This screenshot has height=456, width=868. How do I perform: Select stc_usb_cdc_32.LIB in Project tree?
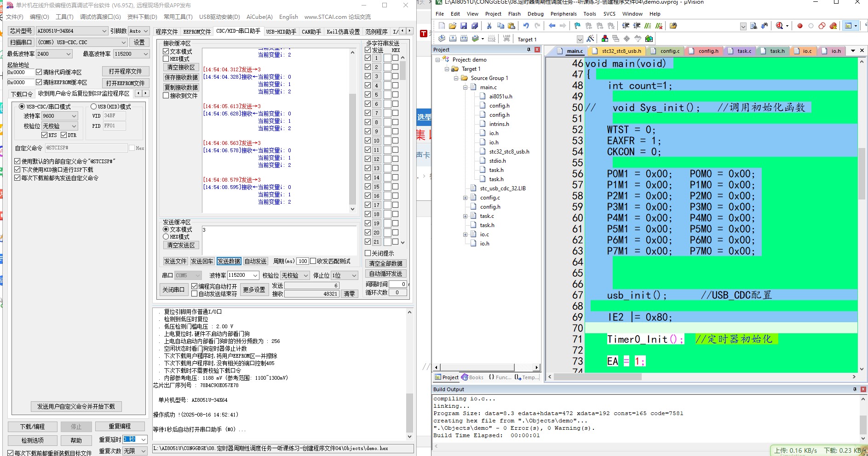coord(502,188)
